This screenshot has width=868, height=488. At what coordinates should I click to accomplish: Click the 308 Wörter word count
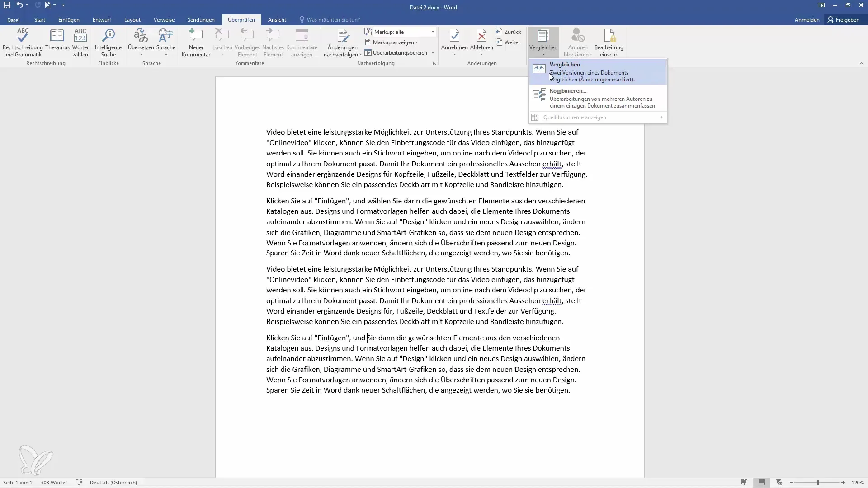click(x=54, y=483)
